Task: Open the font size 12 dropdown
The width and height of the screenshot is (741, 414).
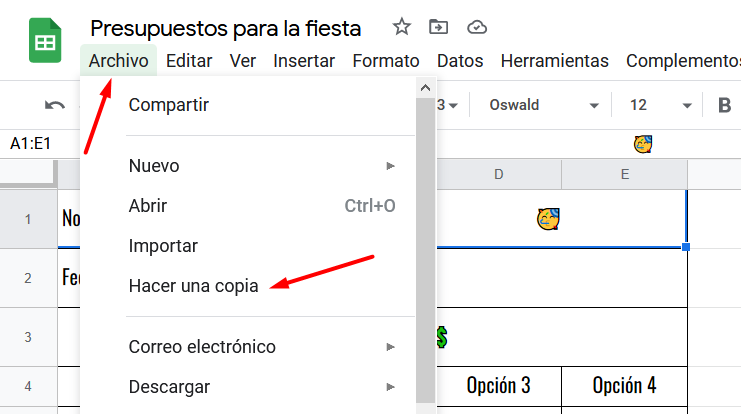Action: click(x=660, y=105)
